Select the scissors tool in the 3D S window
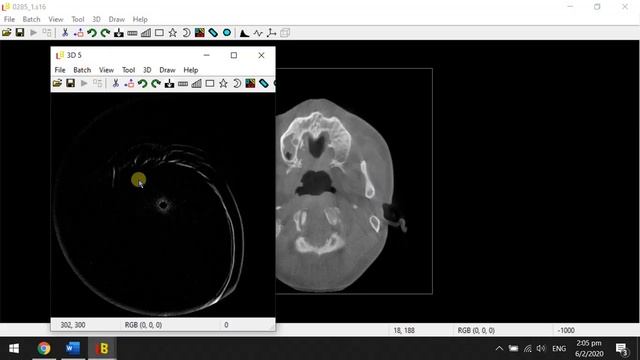 click(116, 84)
